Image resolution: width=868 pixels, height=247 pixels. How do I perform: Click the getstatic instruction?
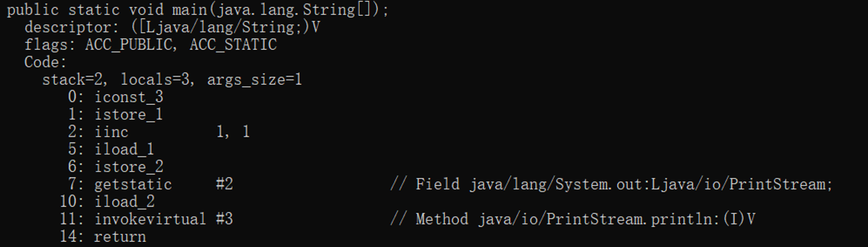[x=133, y=184]
